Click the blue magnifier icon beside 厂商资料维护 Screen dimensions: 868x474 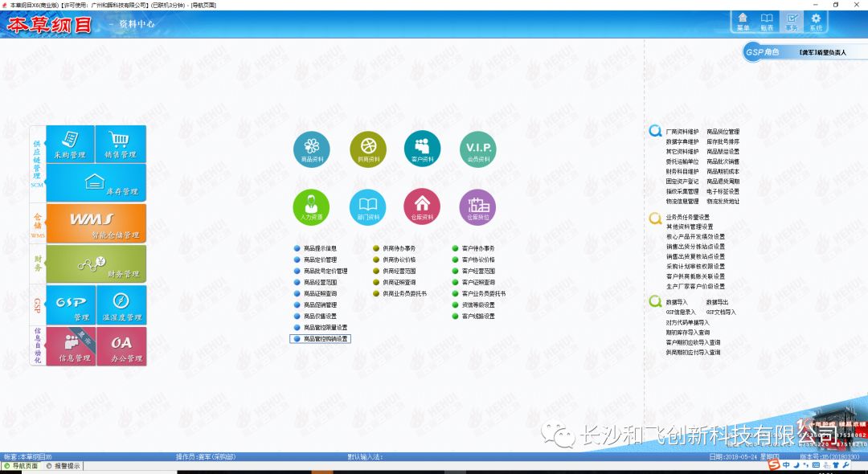pyautogui.click(x=656, y=131)
